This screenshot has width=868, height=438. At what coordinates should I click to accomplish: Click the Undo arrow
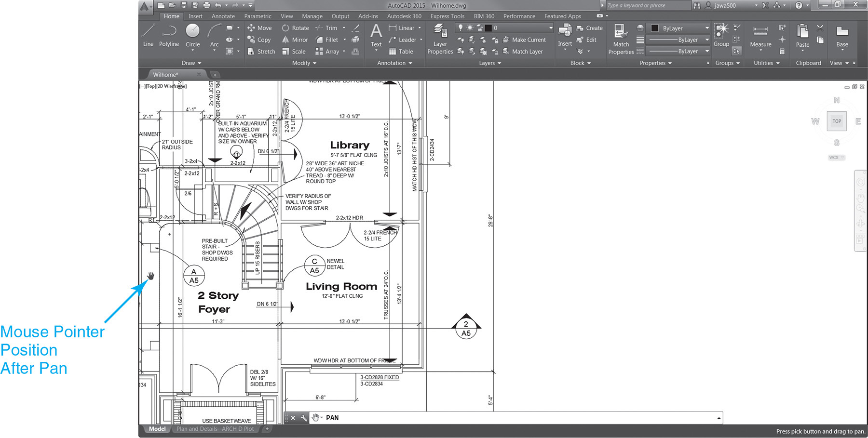click(218, 5)
